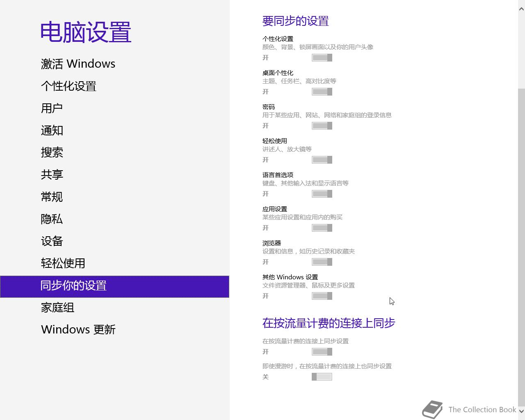Toggle the 应用设置 sync switch
The image size is (525, 420).
(x=322, y=228)
